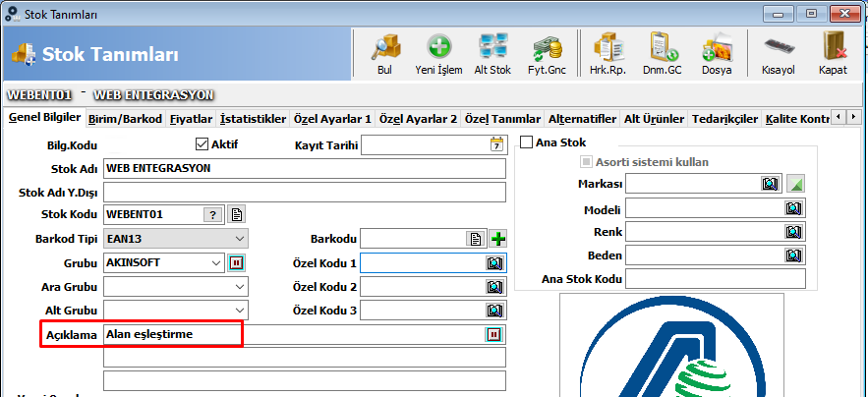Image resolution: width=868 pixels, height=397 pixels.
Task: Open the Dnm.GC toolbar icon
Action: 663,54
